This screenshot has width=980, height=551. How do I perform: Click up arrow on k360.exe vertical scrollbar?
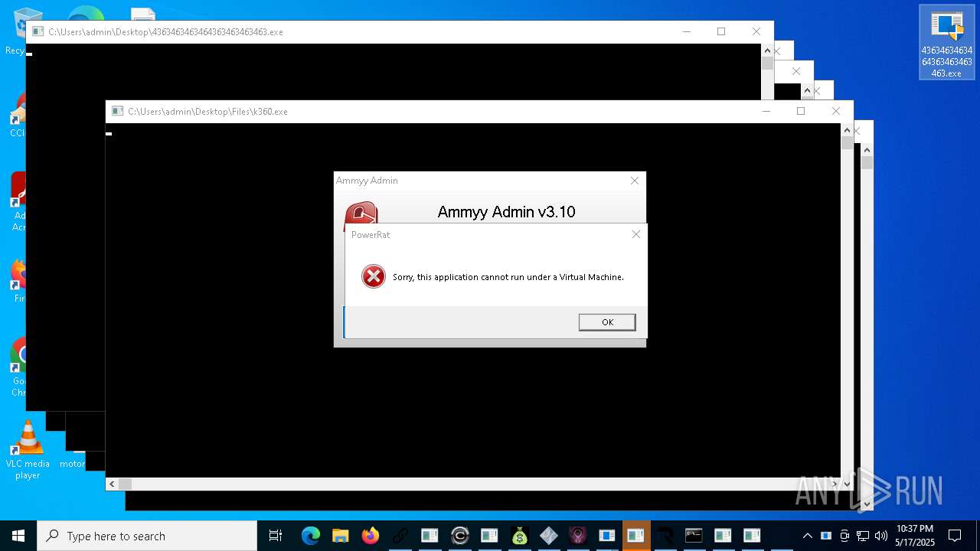coord(847,129)
